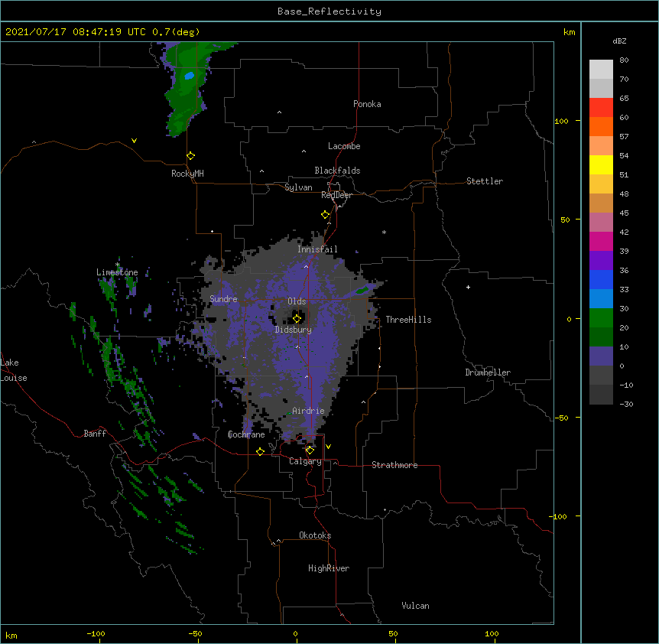Select the yellow diamond marker below Cochrane

pos(260,451)
